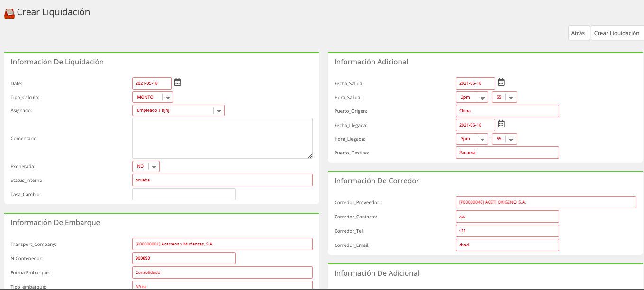Open the Hora_Salida minutes dropdown
The width and height of the screenshot is (644, 290).
tap(504, 97)
